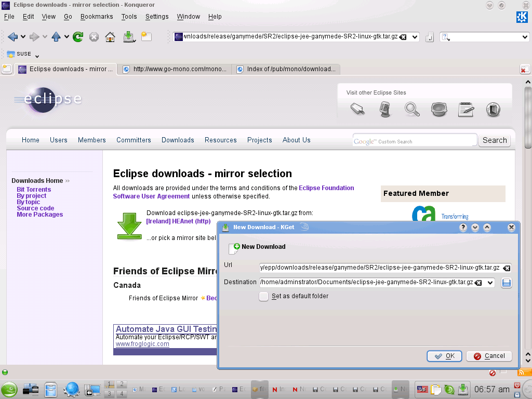The height and width of the screenshot is (399, 532).
Task: Click OK in New Download dialog
Action: point(445,356)
